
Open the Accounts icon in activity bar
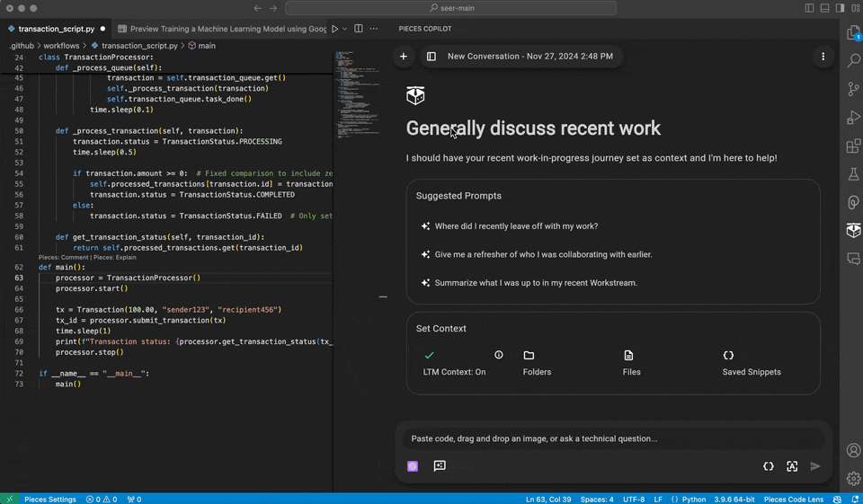(x=853, y=450)
